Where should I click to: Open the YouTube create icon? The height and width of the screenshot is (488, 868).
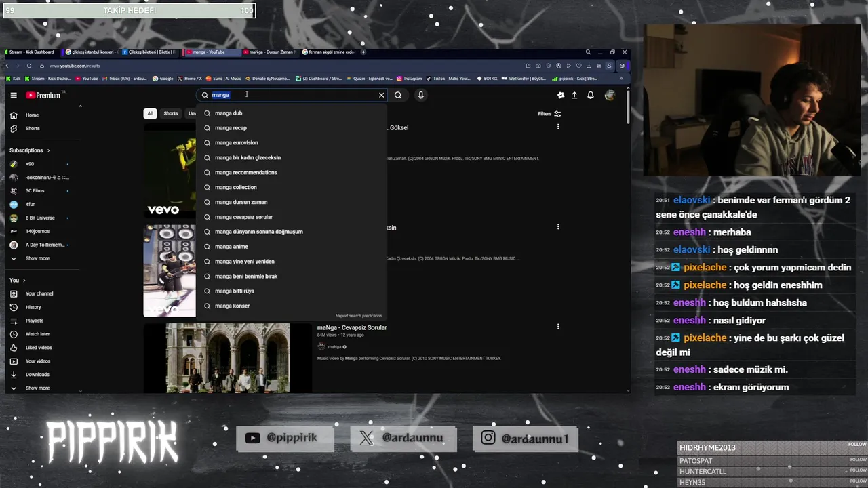click(x=561, y=96)
